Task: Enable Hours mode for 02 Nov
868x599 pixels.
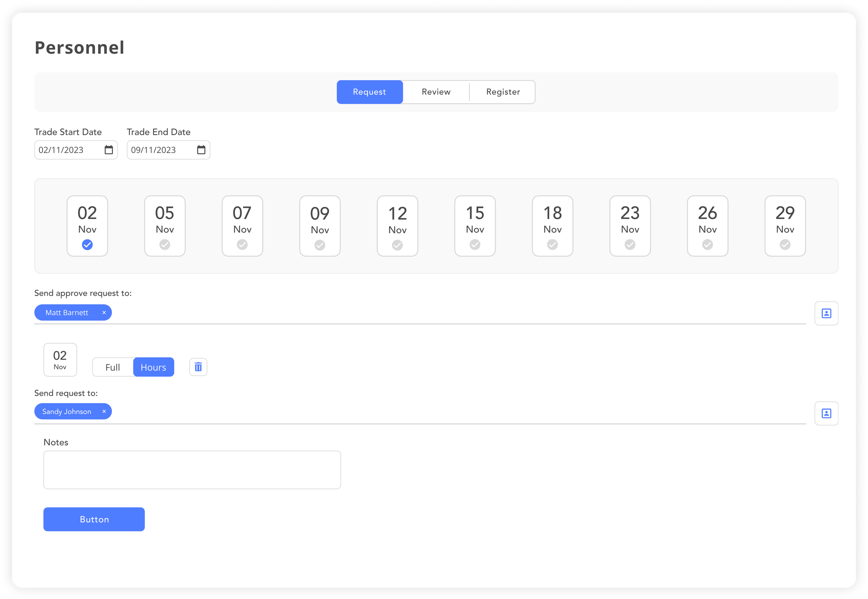Action: [x=153, y=367]
